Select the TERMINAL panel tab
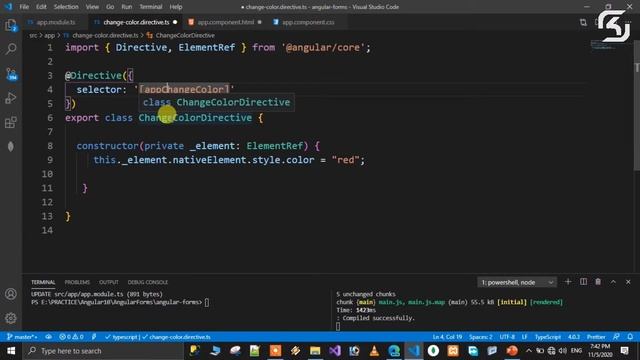The height and width of the screenshot is (360, 640). (x=43, y=282)
